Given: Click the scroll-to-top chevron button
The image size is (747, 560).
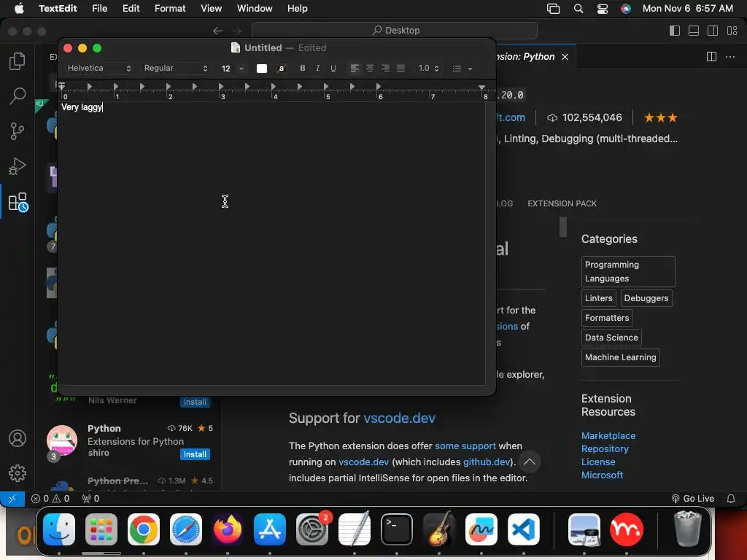Looking at the screenshot, I should (530, 462).
